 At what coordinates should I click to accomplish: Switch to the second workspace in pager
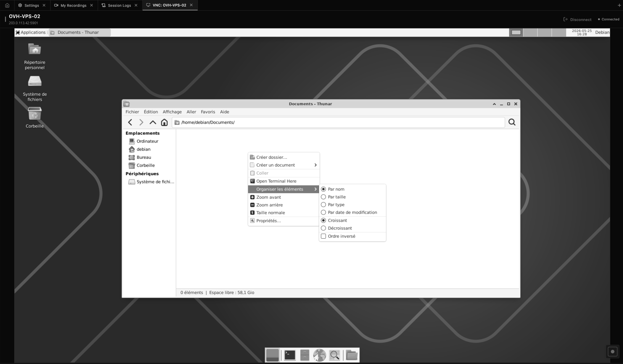tap(530, 32)
